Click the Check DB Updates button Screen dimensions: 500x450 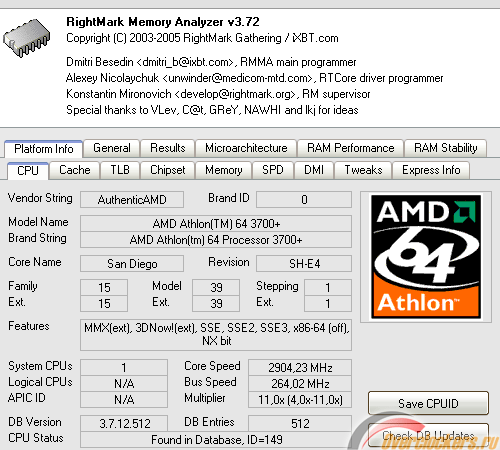click(x=428, y=435)
